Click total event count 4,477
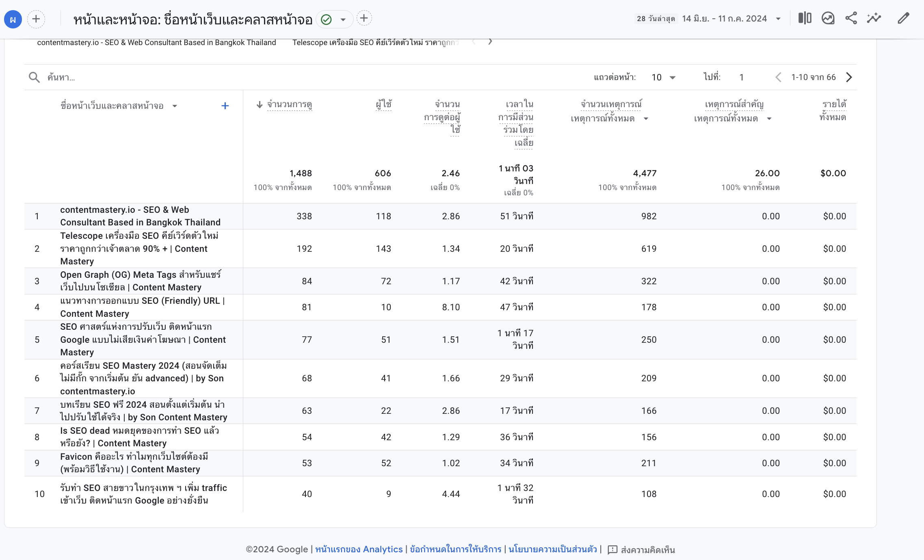This screenshot has width=924, height=560. click(x=645, y=173)
